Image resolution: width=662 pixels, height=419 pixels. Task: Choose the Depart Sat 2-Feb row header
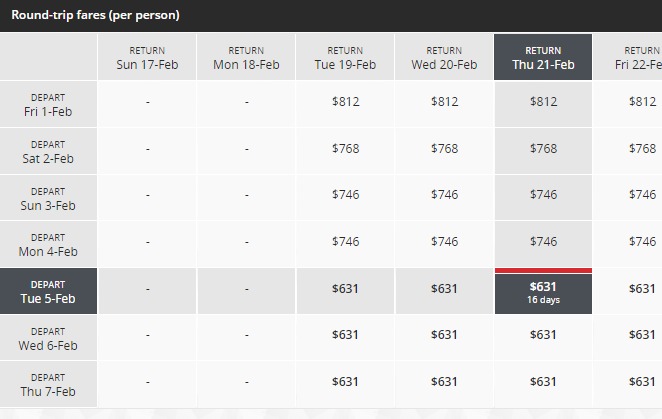coord(49,152)
